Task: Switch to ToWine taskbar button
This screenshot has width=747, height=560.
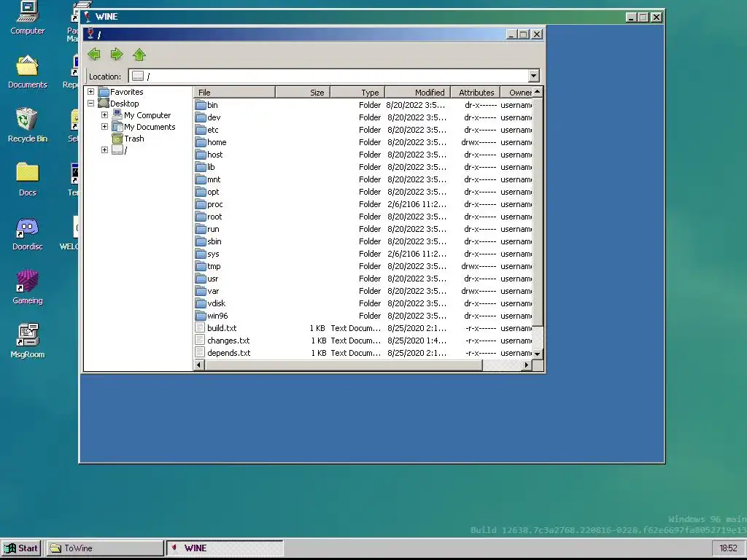Action: [x=105, y=548]
